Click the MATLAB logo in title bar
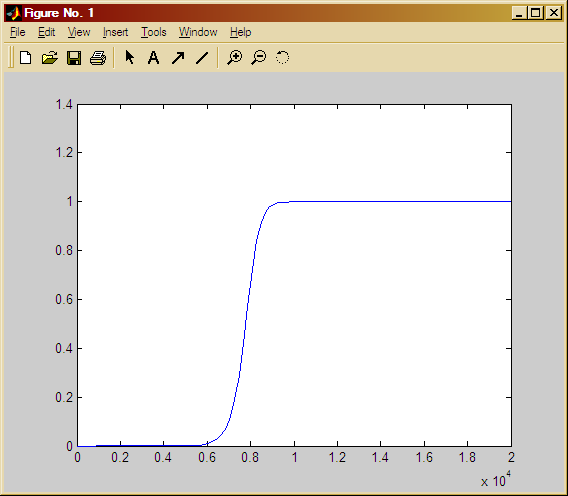 pyautogui.click(x=14, y=13)
